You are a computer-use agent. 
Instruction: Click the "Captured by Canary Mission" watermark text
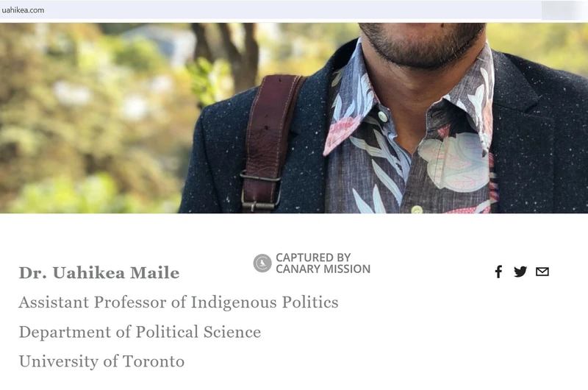pyautogui.click(x=323, y=263)
